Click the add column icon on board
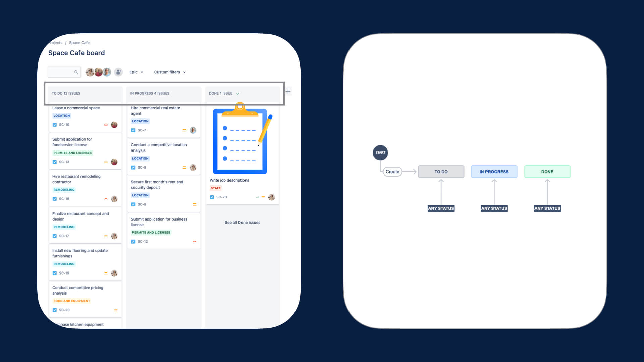 coord(288,91)
